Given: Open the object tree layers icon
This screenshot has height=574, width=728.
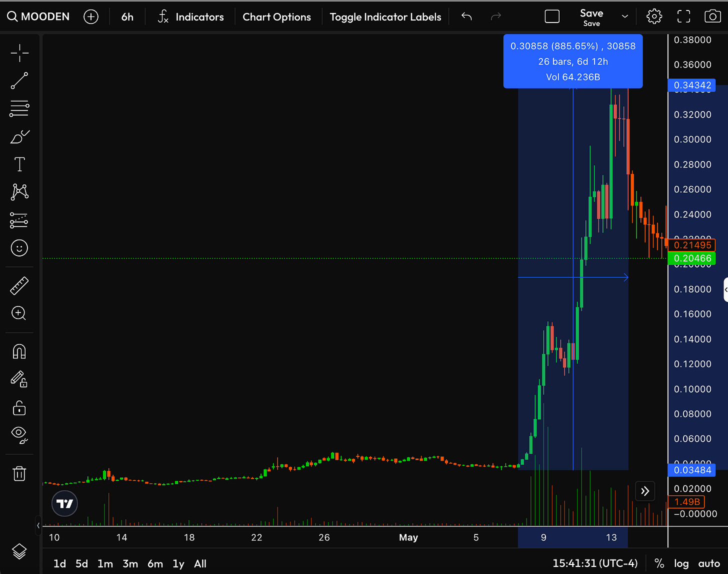Looking at the screenshot, I should (x=19, y=551).
